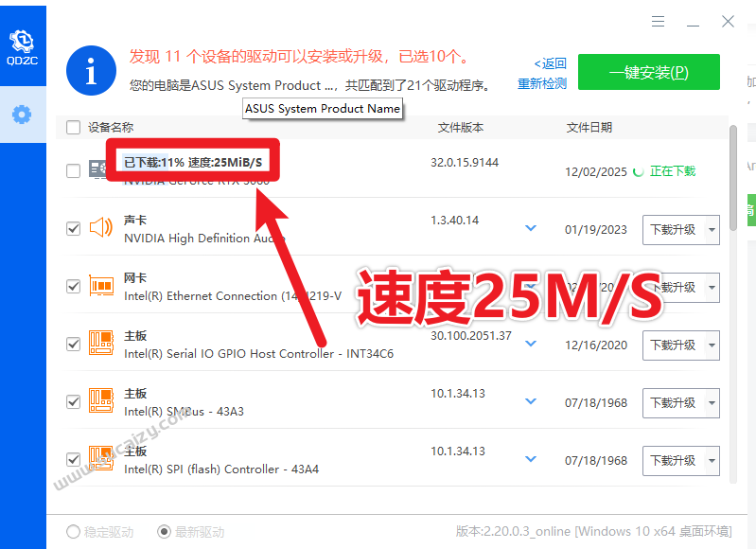Image resolution: width=756 pixels, height=549 pixels.
Task: Open the settings gear in sidebar
Action: click(x=22, y=115)
